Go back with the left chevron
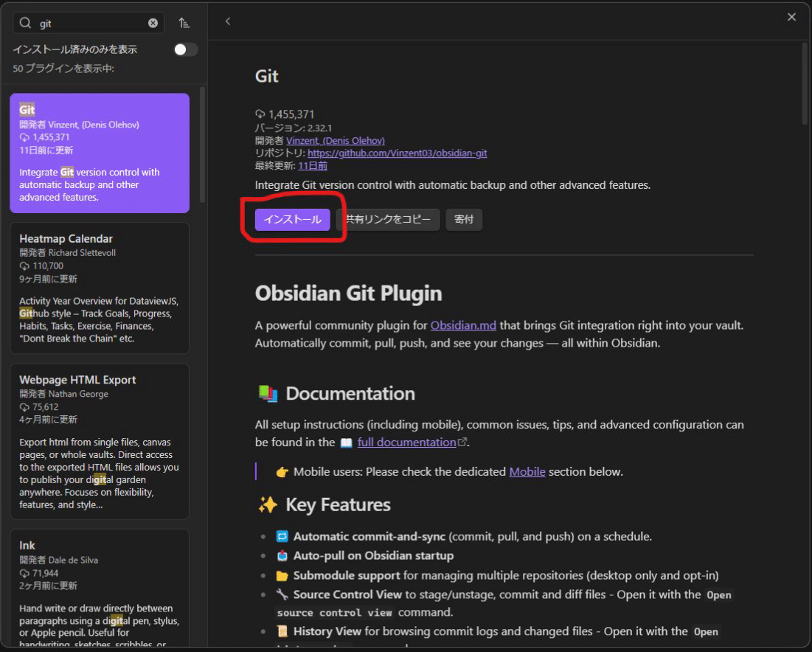Image resolution: width=812 pixels, height=652 pixels. 228,21
